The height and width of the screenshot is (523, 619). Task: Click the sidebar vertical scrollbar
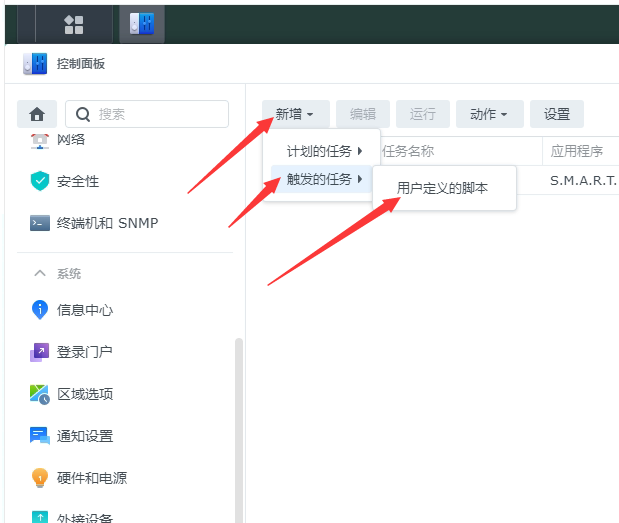click(x=238, y=430)
